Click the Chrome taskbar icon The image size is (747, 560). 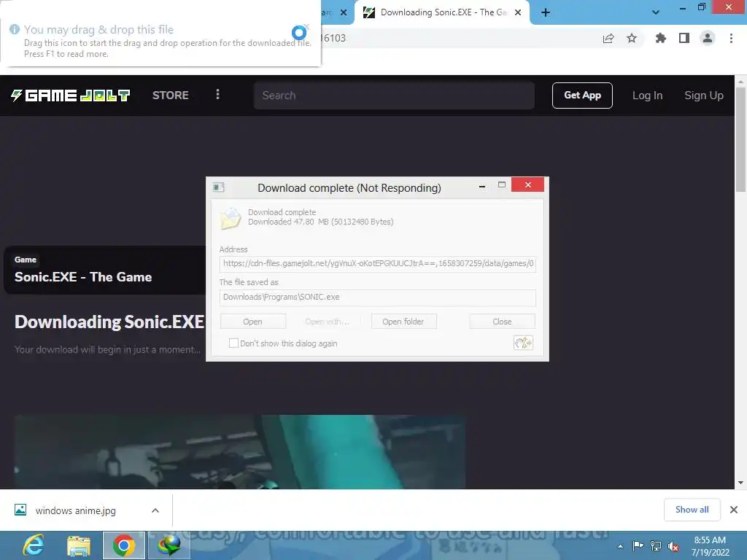click(x=124, y=545)
